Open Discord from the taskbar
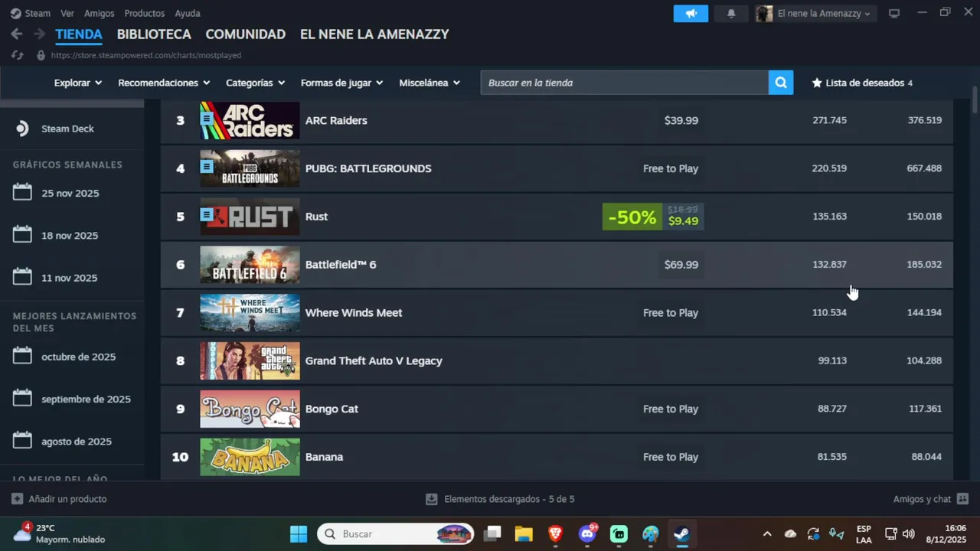 [588, 533]
